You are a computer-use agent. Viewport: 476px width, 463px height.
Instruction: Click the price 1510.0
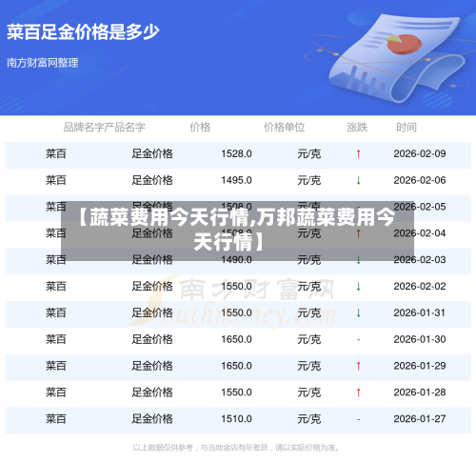(236, 419)
